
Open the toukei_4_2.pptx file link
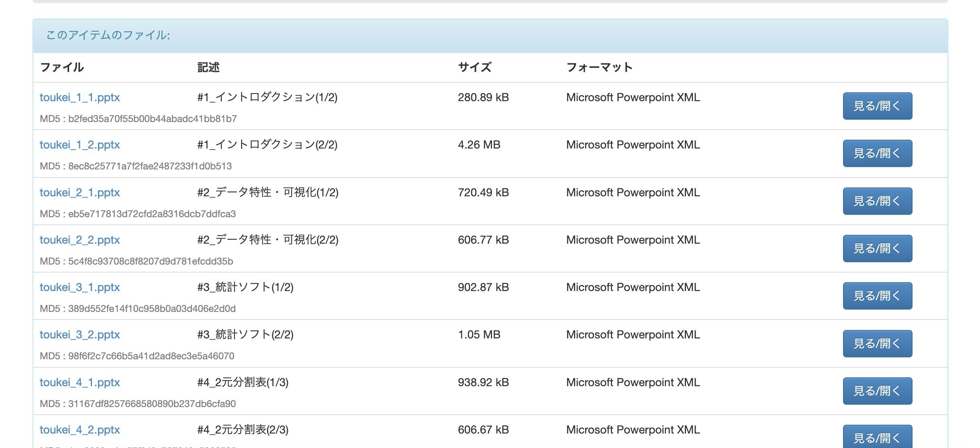[80, 430]
